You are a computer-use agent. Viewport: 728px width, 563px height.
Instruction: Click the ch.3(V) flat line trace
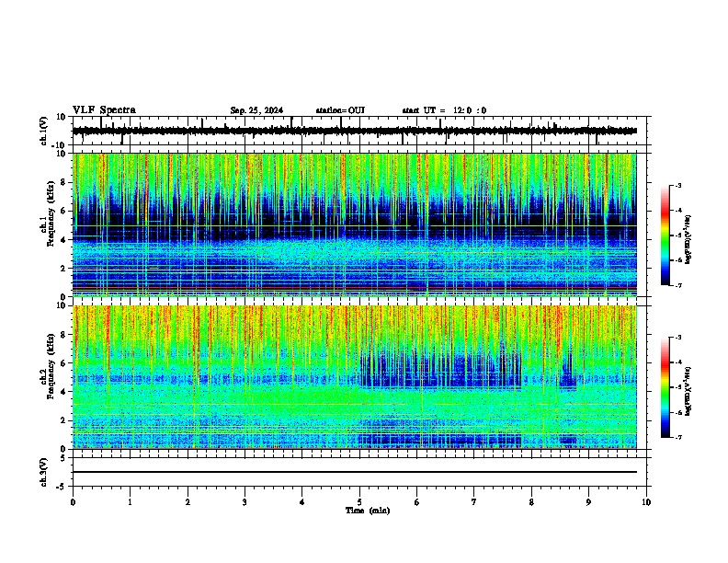[x=354, y=472]
